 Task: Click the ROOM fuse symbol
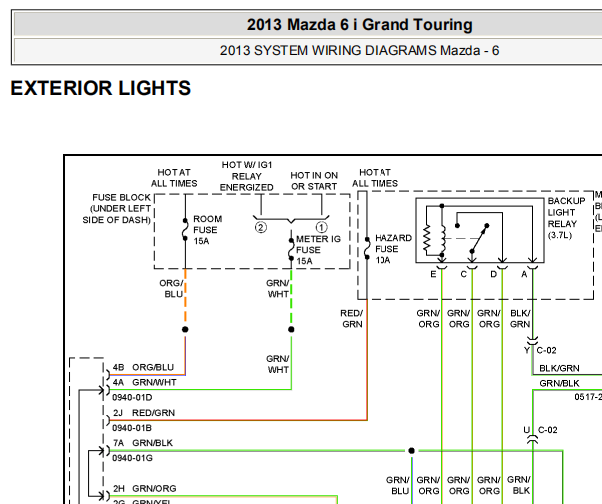pos(185,230)
